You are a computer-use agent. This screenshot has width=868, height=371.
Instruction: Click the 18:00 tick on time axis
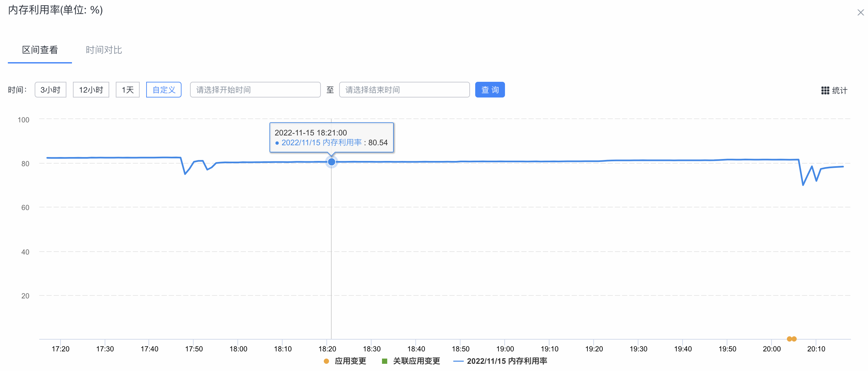click(x=238, y=349)
